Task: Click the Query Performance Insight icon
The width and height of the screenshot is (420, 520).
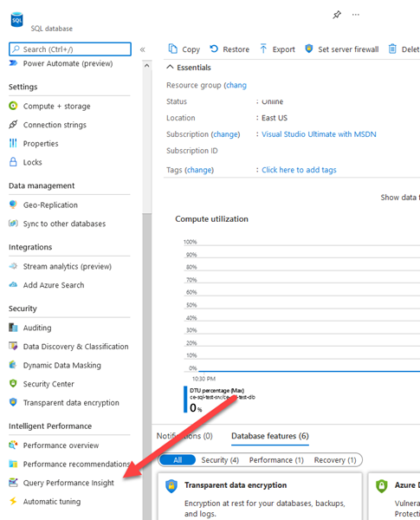Action: click(13, 482)
